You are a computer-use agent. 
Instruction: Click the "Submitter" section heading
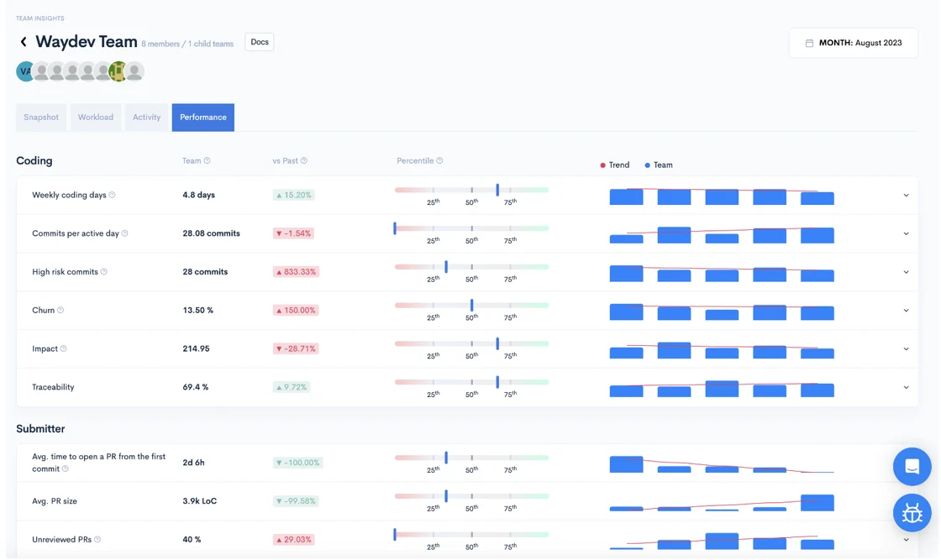click(x=40, y=429)
